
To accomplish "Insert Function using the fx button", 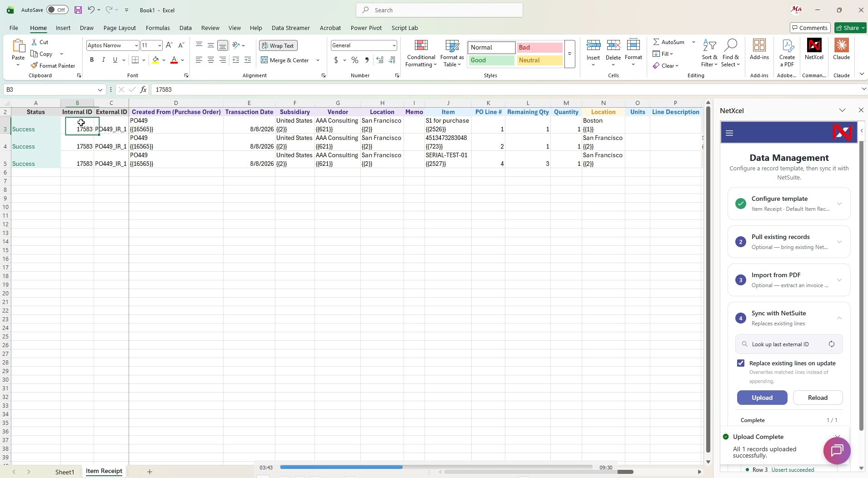I will [x=143, y=90].
